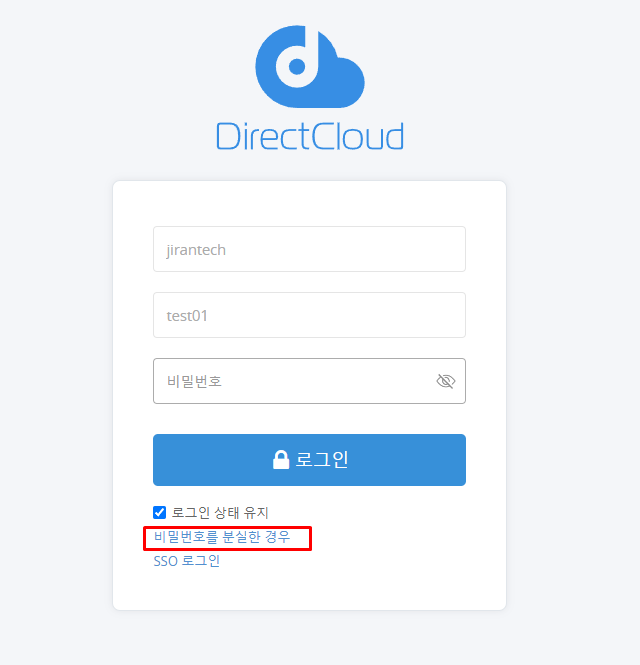
Task: Click the test01 placeholder text
Action: 187,316
